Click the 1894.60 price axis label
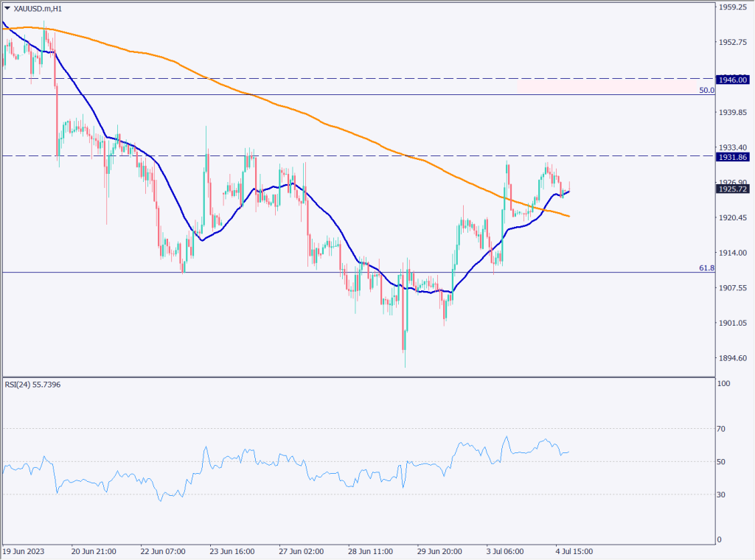The width and height of the screenshot is (755, 560). tap(734, 358)
